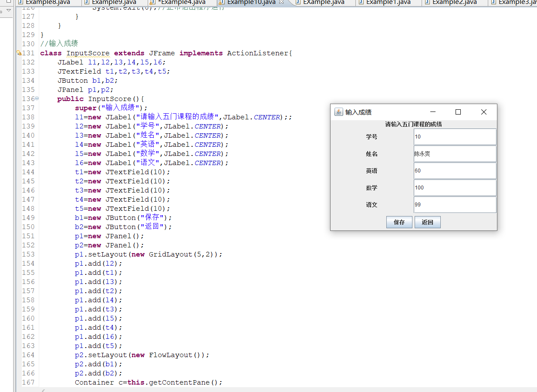Click the Example9.java file icon
Screen dimensions: 537x392
(86, 2)
